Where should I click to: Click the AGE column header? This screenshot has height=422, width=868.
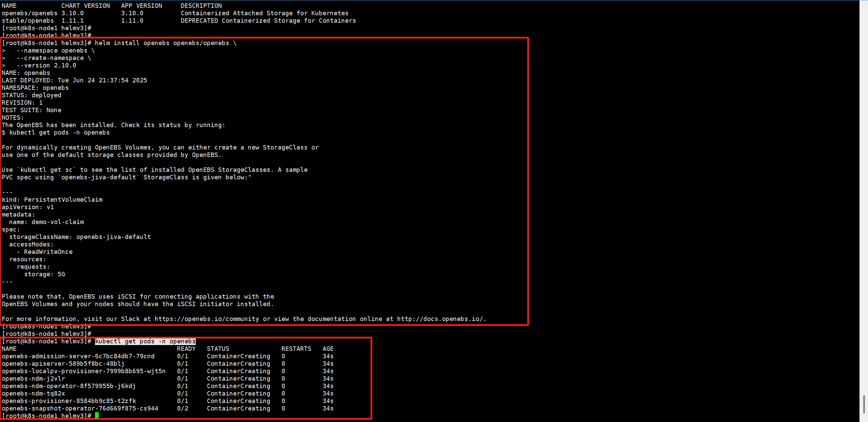click(x=328, y=349)
